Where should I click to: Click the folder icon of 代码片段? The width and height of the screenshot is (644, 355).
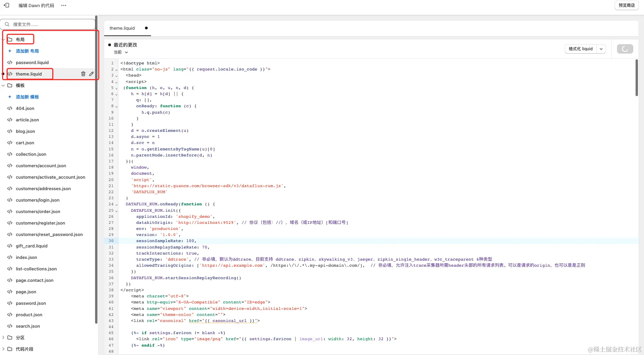click(x=10, y=349)
